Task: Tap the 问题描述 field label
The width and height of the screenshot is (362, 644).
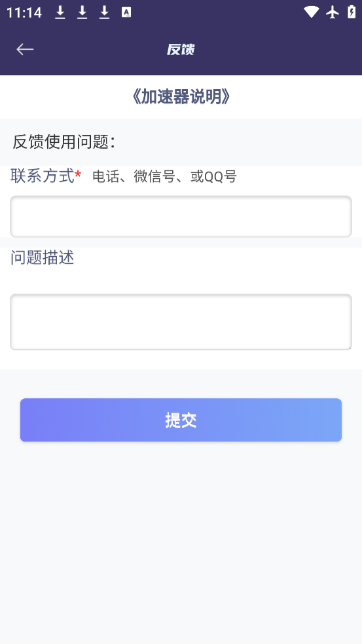Action: pos(43,257)
